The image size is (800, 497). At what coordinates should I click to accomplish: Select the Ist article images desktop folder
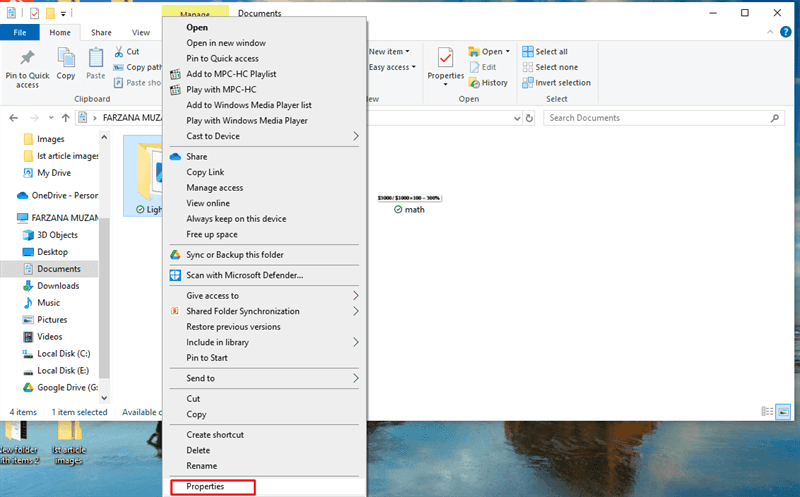(x=69, y=443)
